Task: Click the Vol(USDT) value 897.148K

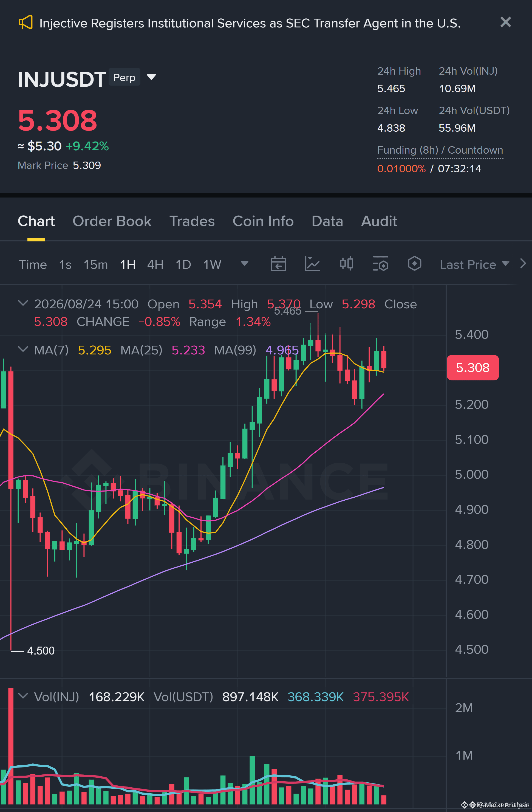Action: click(250, 697)
